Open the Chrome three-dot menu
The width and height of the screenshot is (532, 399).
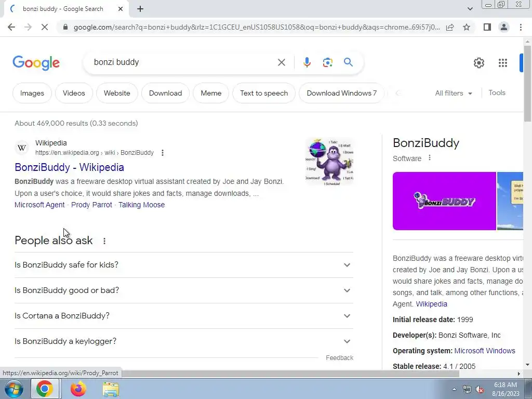521,27
